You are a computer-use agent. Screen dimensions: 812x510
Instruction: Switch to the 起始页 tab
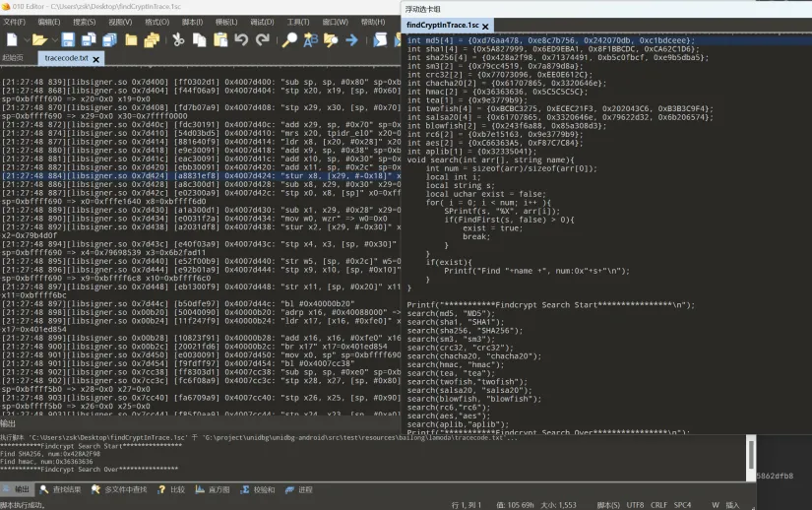tap(13, 58)
